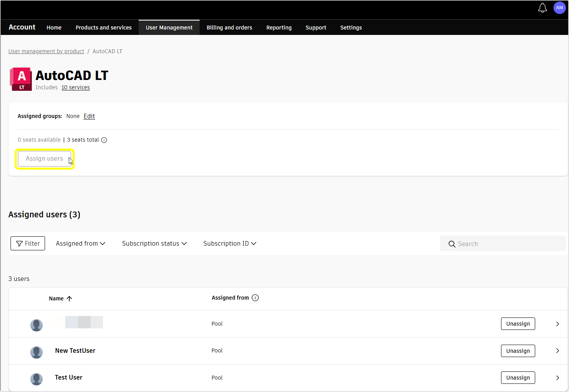Open the Settings tab
569x392 pixels.
(x=351, y=27)
